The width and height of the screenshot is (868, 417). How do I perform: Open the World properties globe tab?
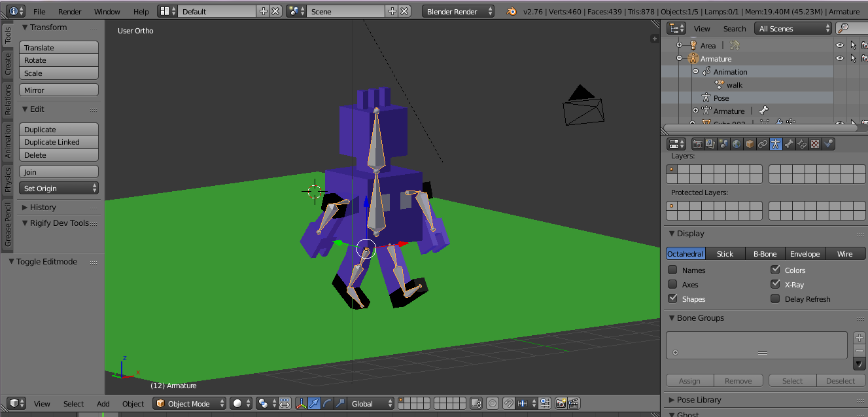pyautogui.click(x=737, y=144)
